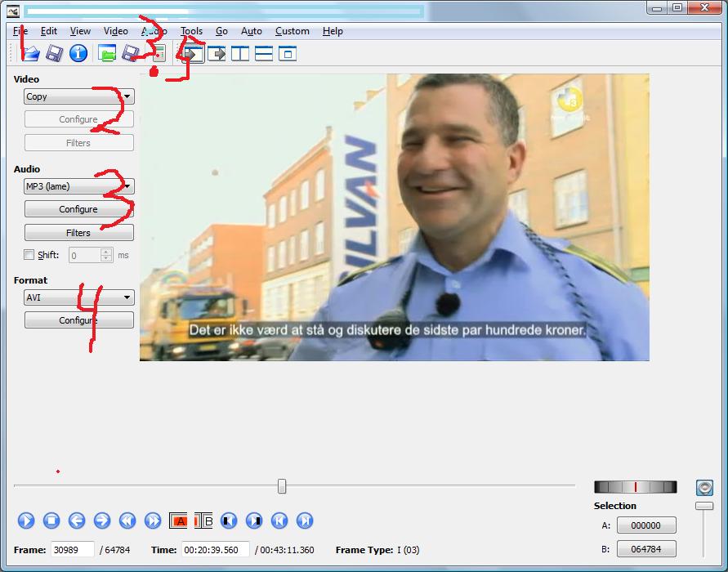Enable the audio Shift checkbox
Screen dimensions: 728x572
(29, 254)
